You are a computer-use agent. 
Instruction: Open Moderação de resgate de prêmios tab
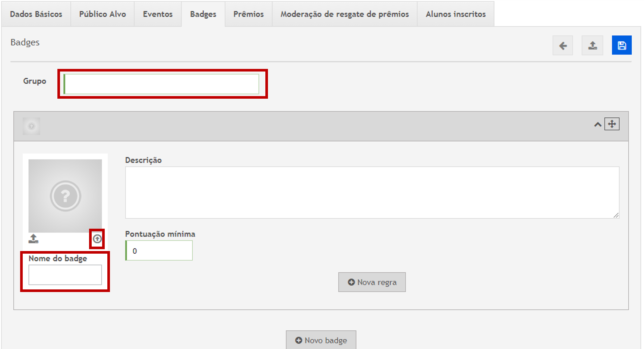click(344, 14)
